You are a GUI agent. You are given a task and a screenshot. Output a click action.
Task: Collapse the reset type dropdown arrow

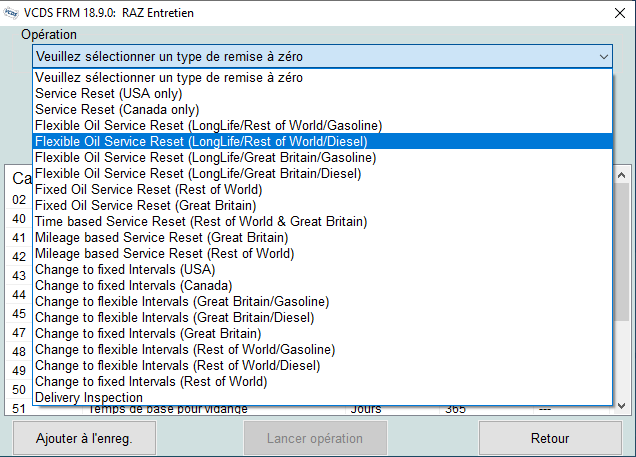click(603, 57)
